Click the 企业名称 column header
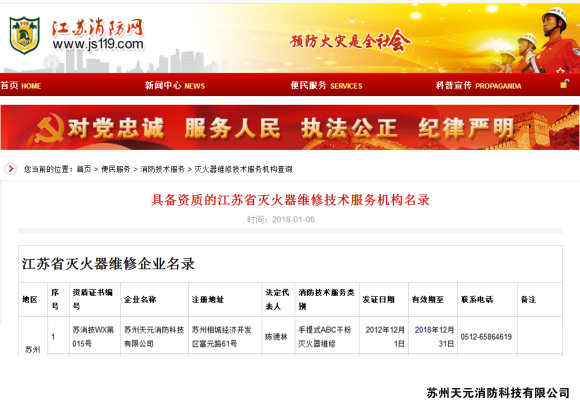Screen dimensions: 580x400 click(140, 299)
